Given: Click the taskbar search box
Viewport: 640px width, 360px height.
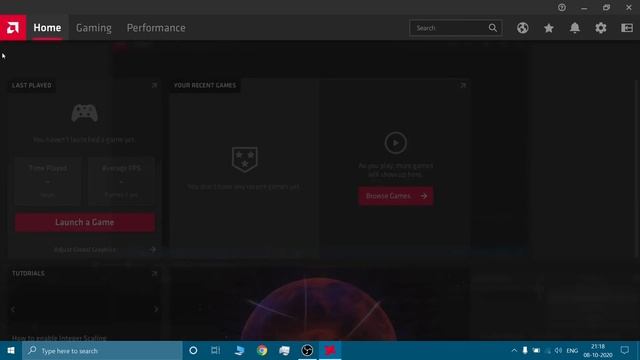Looking at the screenshot, I should [102, 351].
